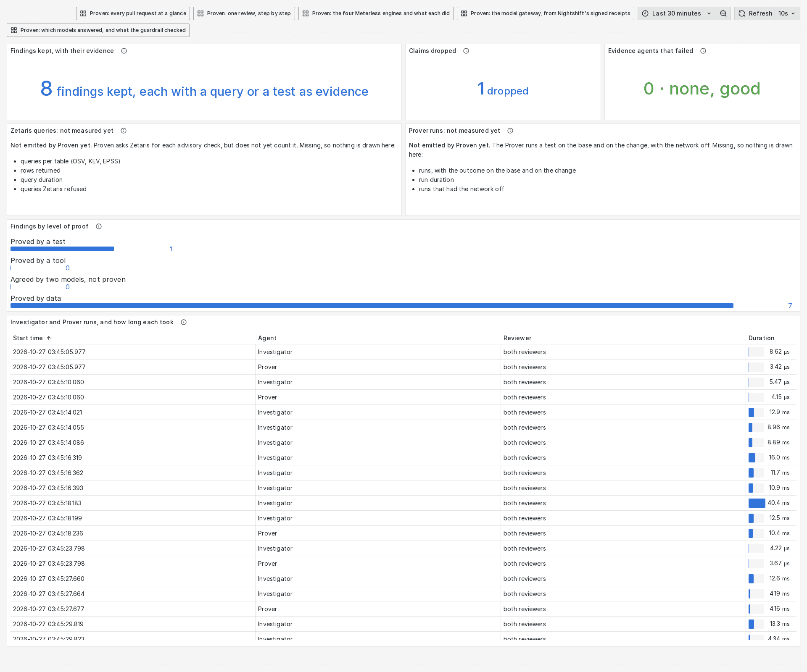This screenshot has height=672, width=807.
Task: Open 'Proven: one review, step by step' dashboard
Action: click(x=244, y=13)
